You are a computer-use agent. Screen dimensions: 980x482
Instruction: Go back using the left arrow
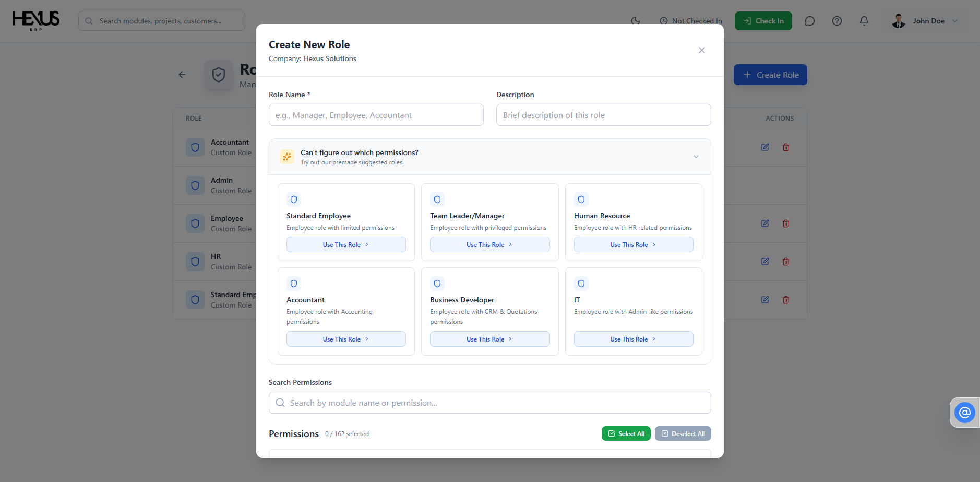pos(182,75)
